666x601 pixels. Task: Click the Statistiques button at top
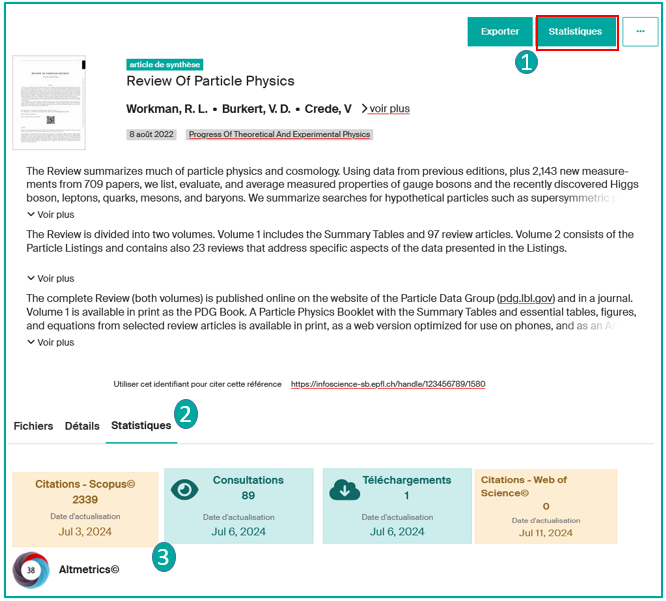[575, 32]
